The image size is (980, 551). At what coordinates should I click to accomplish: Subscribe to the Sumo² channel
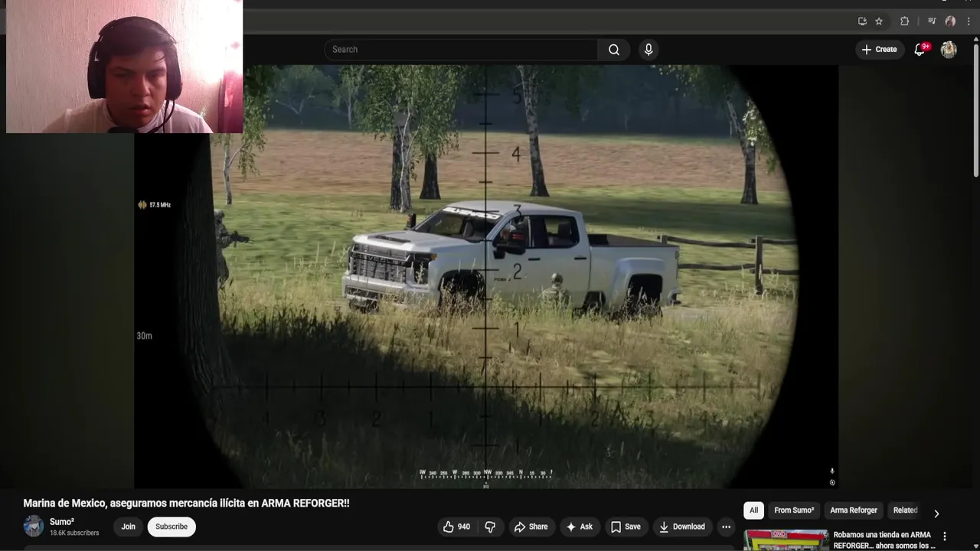(171, 527)
